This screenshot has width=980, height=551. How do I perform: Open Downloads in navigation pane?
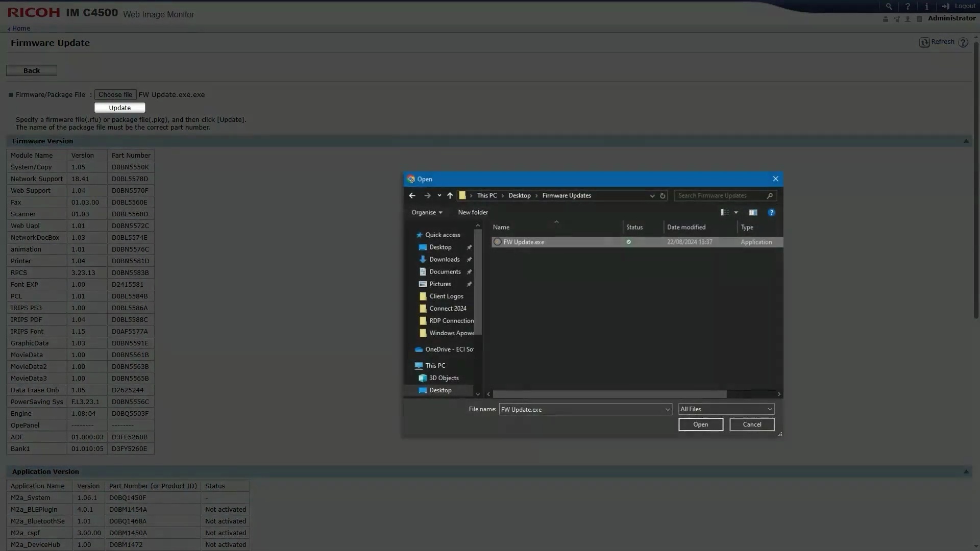444,259
